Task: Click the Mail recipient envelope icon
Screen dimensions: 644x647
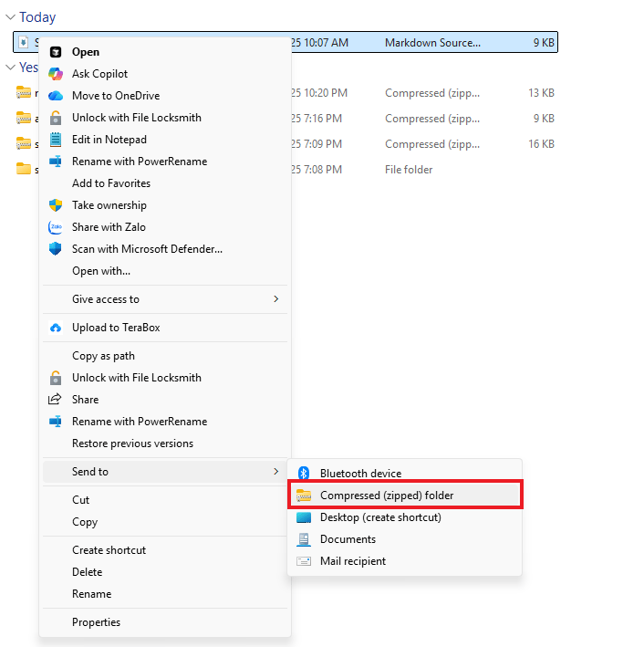Action: (x=304, y=561)
